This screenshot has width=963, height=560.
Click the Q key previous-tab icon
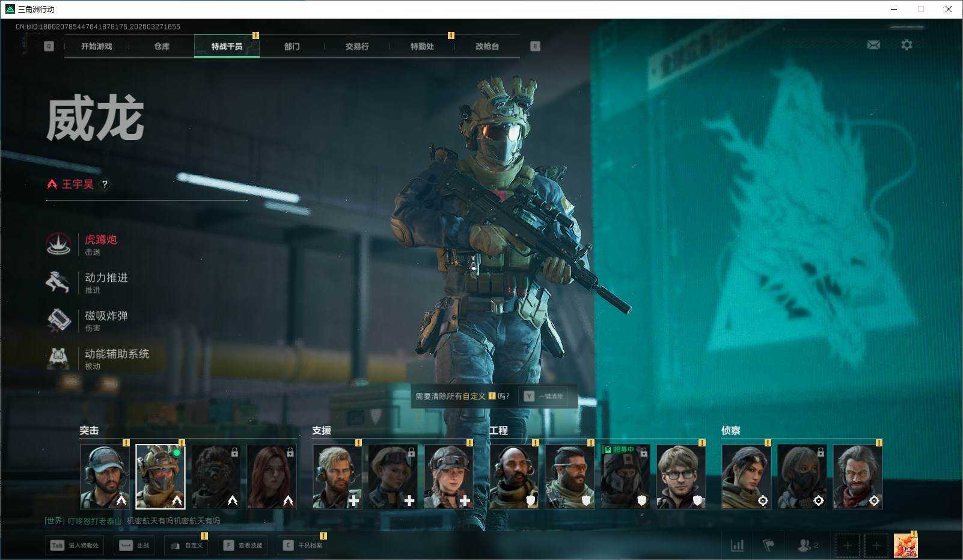click(x=49, y=46)
